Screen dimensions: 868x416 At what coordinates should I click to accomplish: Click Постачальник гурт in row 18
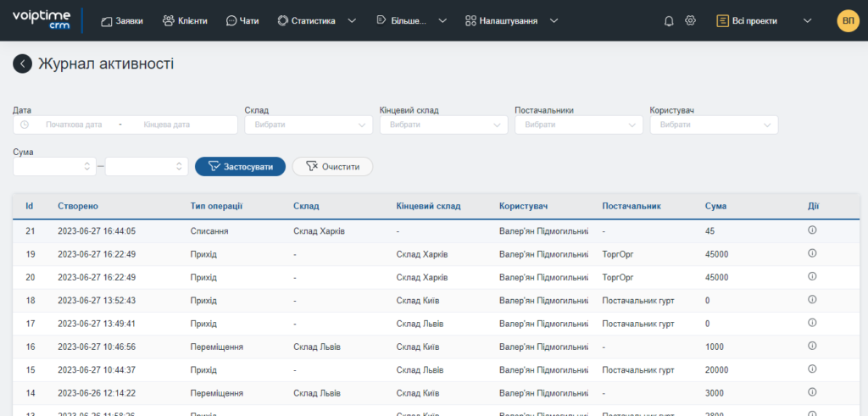pos(638,301)
